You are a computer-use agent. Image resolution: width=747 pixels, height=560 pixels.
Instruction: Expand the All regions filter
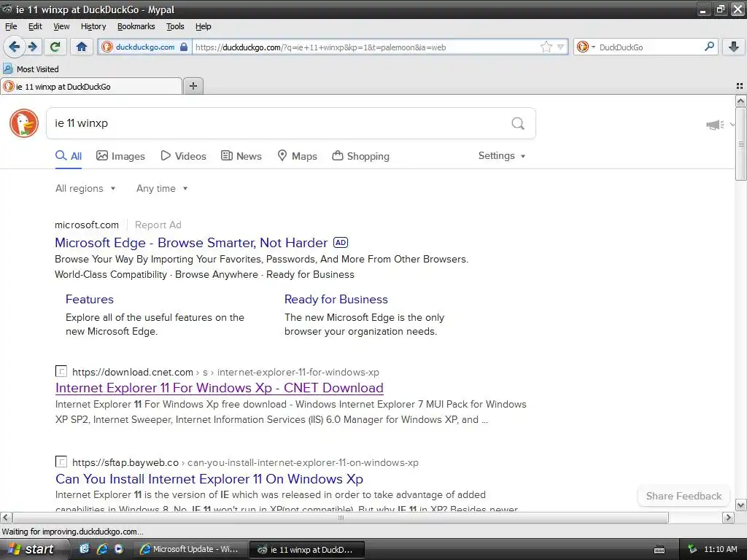85,189
